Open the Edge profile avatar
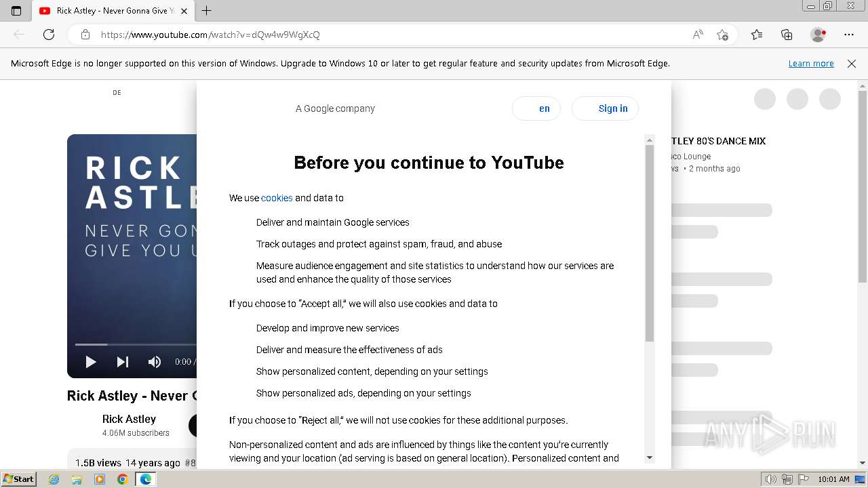The width and height of the screenshot is (868, 488). (818, 35)
